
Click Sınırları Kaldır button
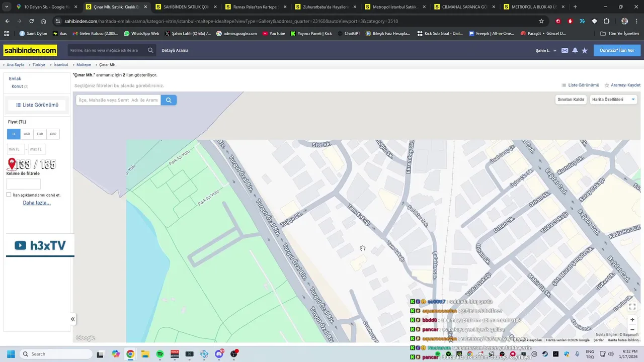571,100
